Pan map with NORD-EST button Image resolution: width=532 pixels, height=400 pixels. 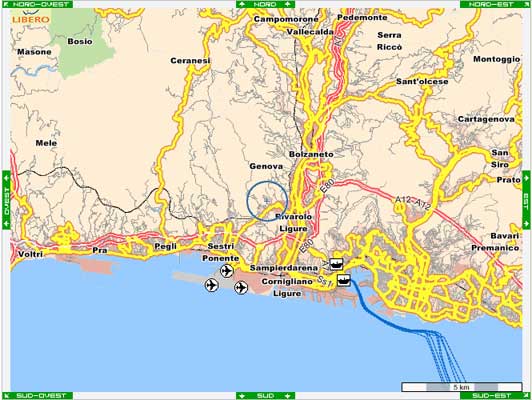click(495, 4)
